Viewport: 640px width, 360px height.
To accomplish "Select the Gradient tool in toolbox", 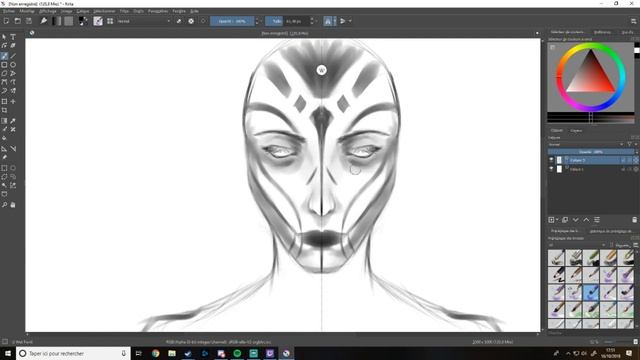I will (x=4, y=121).
